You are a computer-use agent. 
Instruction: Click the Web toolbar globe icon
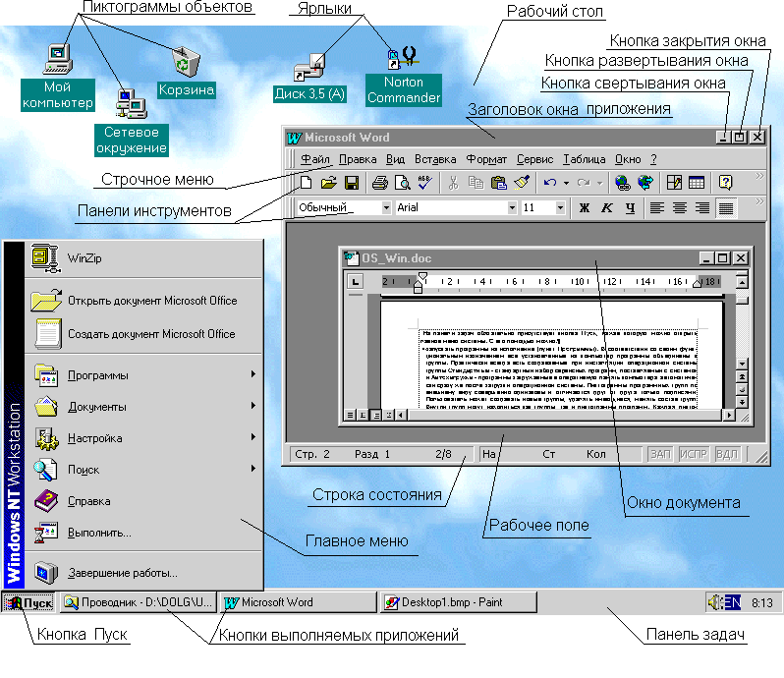[645, 183]
